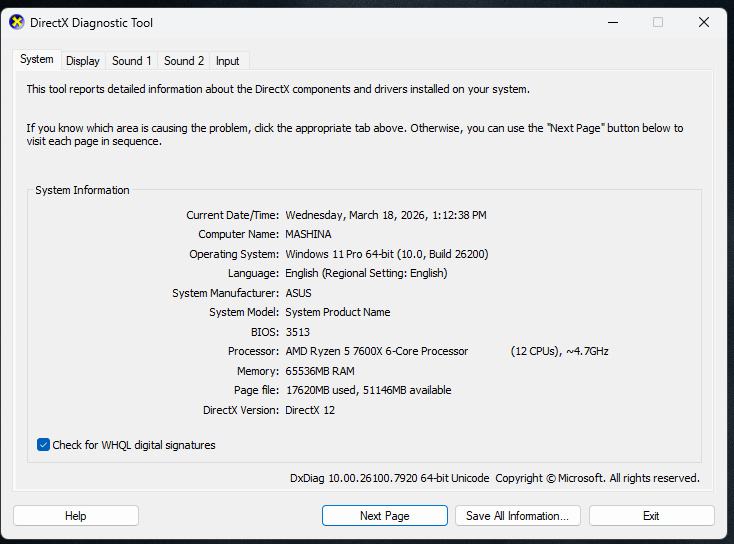Click the DirectX 12 version value
The width and height of the screenshot is (734, 544).
(310, 410)
